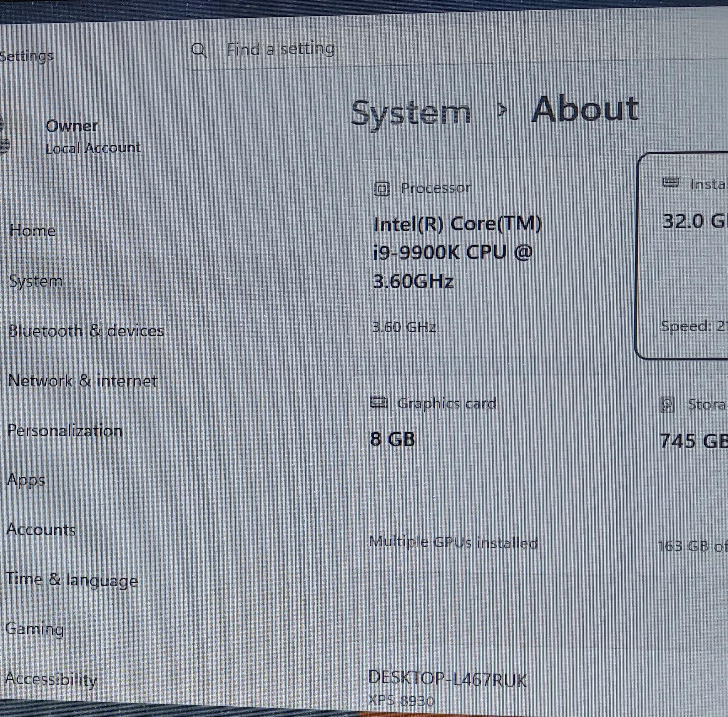The image size is (728, 717).
Task: Select System in the sidebar
Action: [36, 281]
